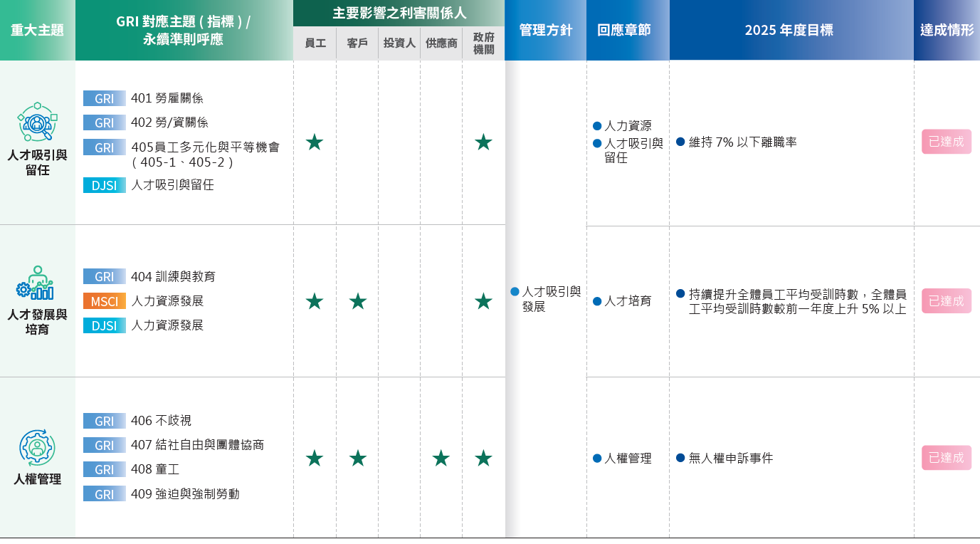Click the DJSI badge beside 人才吸引與留任
Viewport: 980px width, 544px height.
[105, 185]
